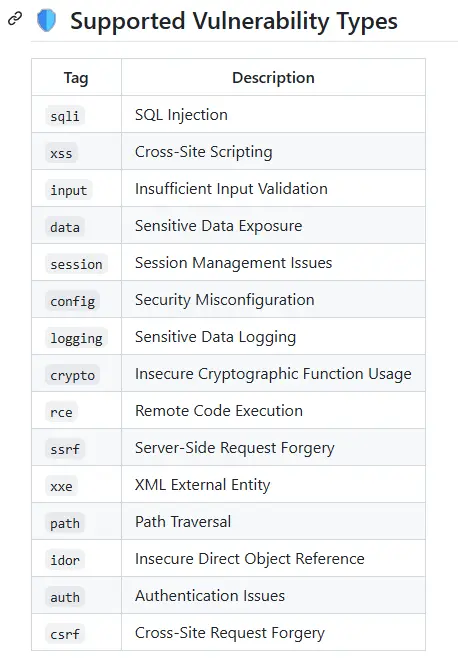Click the config tag code
This screenshot has height=658, width=458.
pos(72,301)
